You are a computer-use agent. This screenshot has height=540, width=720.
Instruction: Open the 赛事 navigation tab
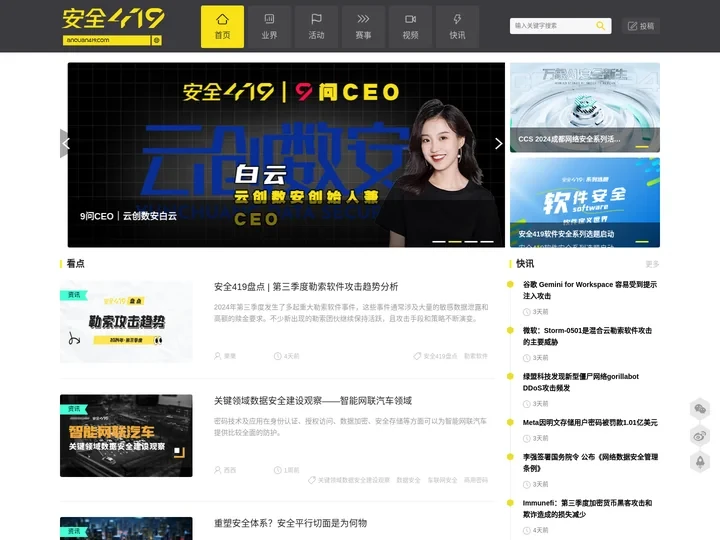(363, 27)
